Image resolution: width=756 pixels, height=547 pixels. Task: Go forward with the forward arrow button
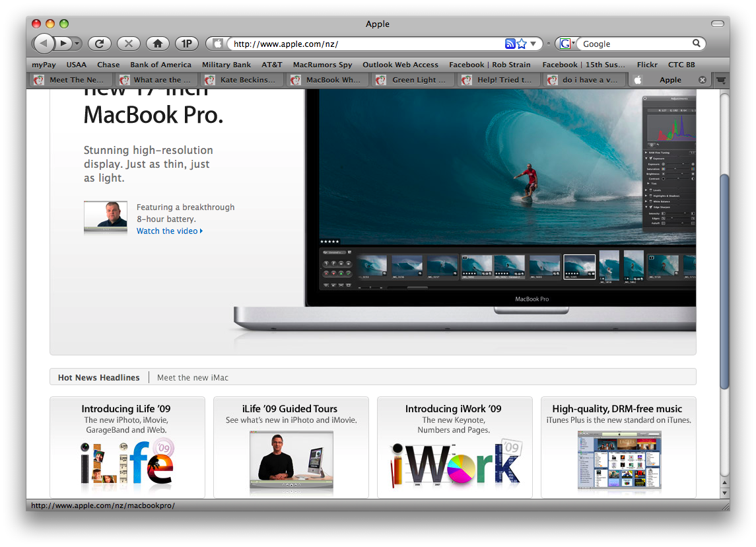pos(63,44)
